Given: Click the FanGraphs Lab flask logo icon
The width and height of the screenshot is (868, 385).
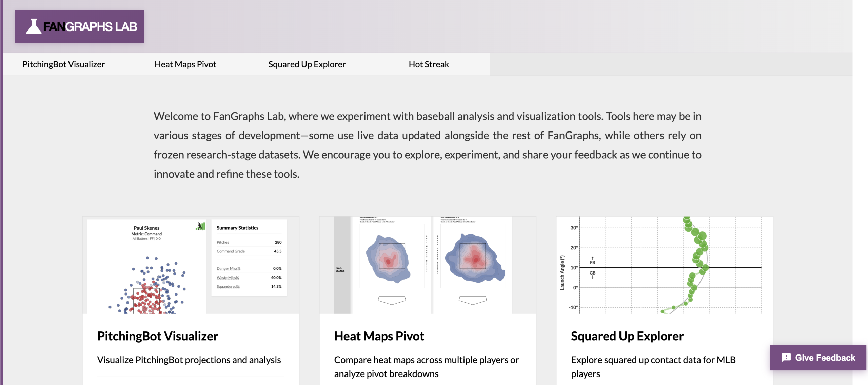Looking at the screenshot, I should [34, 26].
